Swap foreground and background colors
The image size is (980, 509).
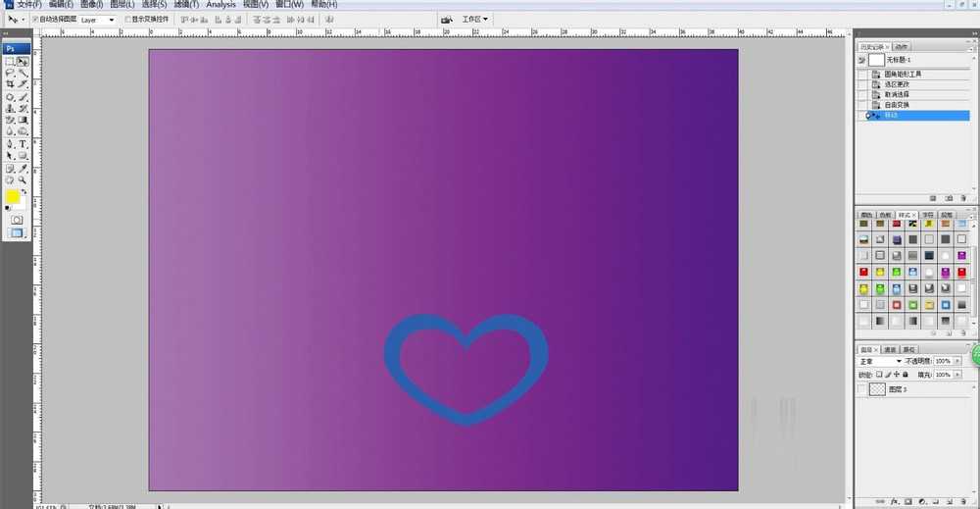[24, 192]
